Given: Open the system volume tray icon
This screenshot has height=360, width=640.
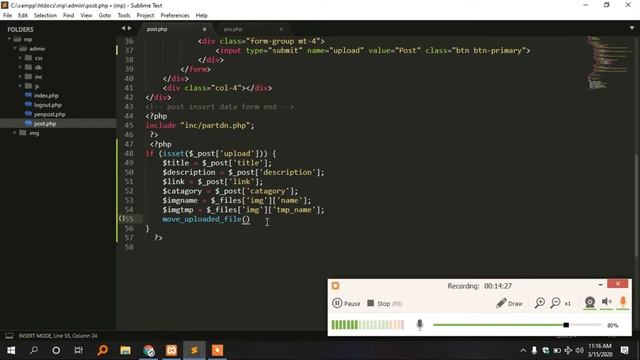Looking at the screenshot, I should click(x=579, y=350).
